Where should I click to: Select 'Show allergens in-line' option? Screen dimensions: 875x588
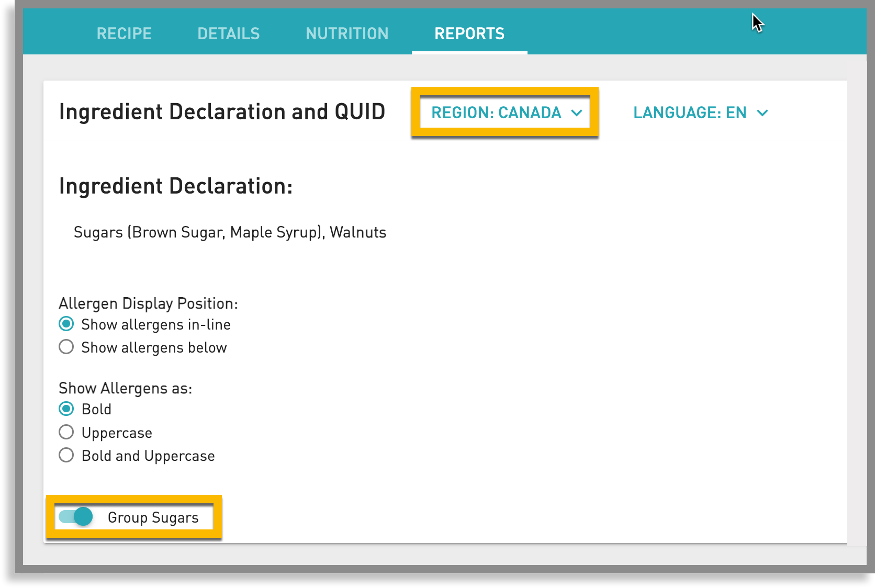pyautogui.click(x=66, y=324)
